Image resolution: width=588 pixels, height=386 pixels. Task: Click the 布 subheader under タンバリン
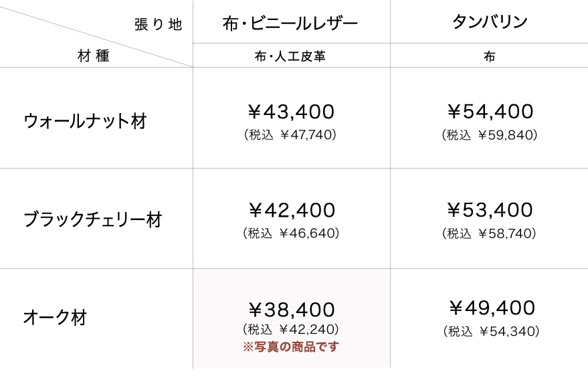pyautogui.click(x=490, y=57)
